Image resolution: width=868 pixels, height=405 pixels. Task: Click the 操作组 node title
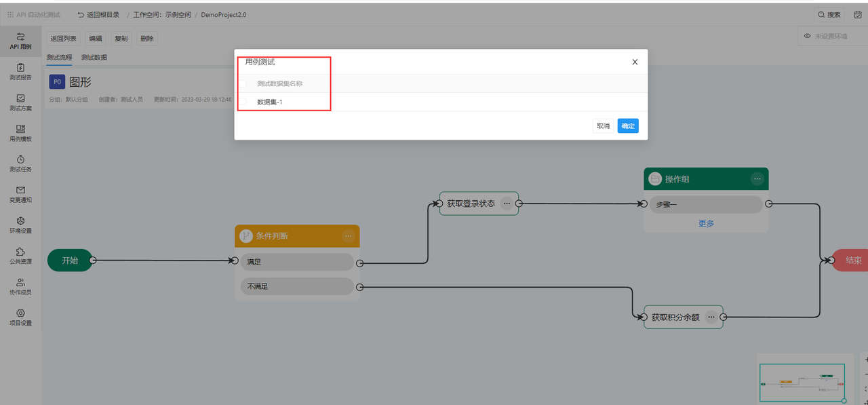tap(677, 179)
